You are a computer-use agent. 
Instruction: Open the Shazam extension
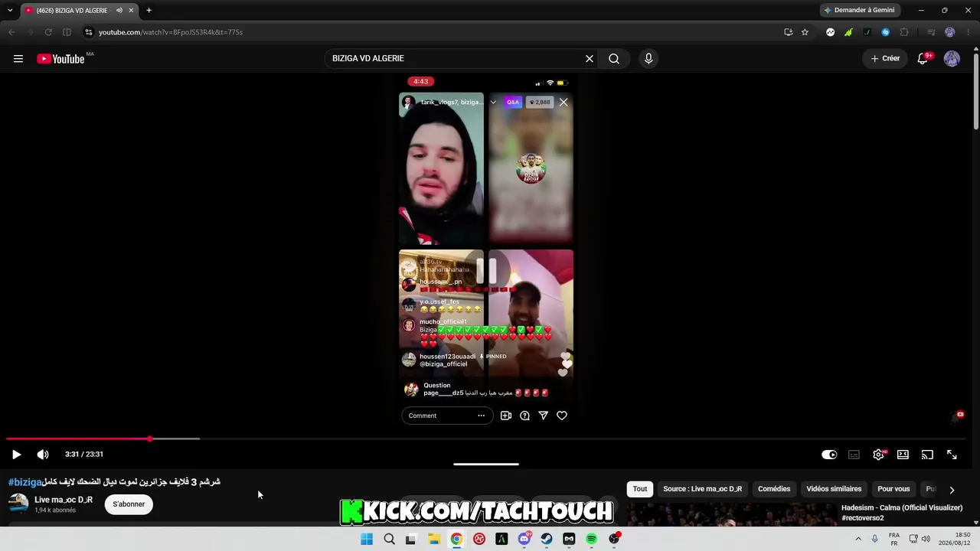point(885,32)
